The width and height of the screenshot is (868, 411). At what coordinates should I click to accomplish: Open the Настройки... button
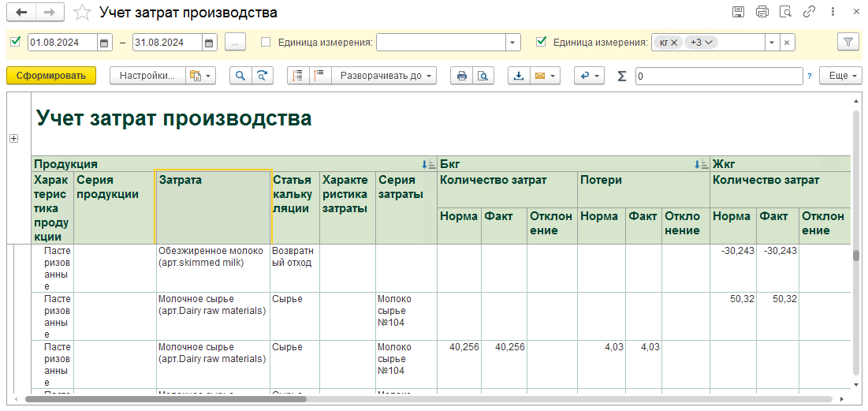tap(147, 76)
